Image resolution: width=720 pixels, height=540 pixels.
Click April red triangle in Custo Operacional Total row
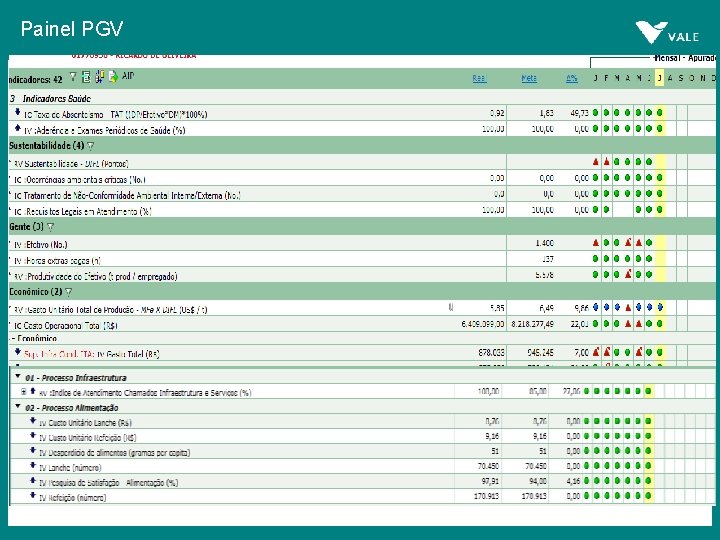point(628,324)
